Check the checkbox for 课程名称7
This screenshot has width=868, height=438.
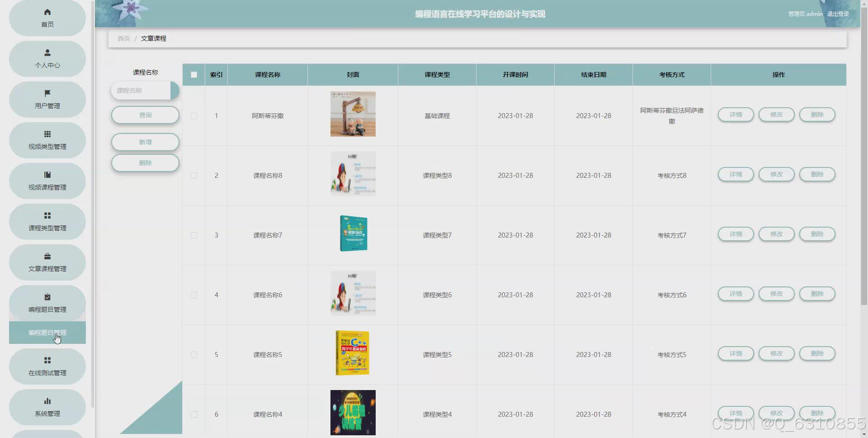tap(194, 235)
